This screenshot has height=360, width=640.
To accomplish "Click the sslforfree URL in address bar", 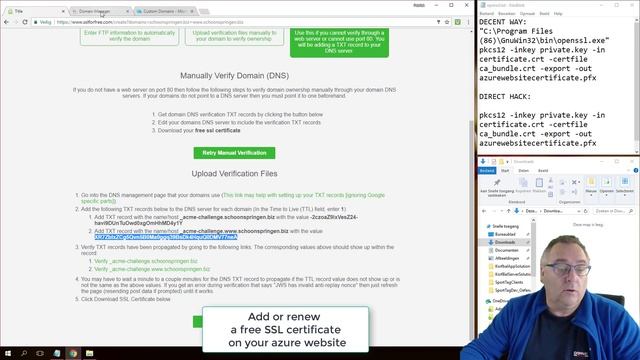I will pos(150,22).
